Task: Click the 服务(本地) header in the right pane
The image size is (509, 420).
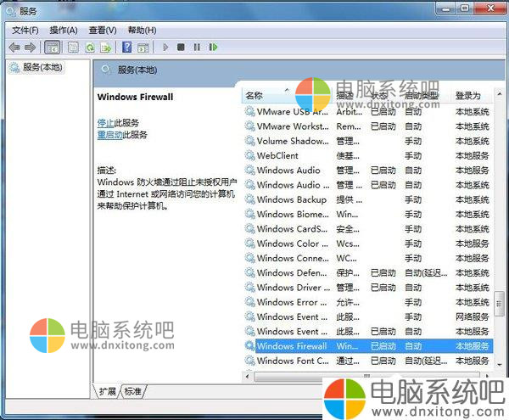Action: click(137, 70)
